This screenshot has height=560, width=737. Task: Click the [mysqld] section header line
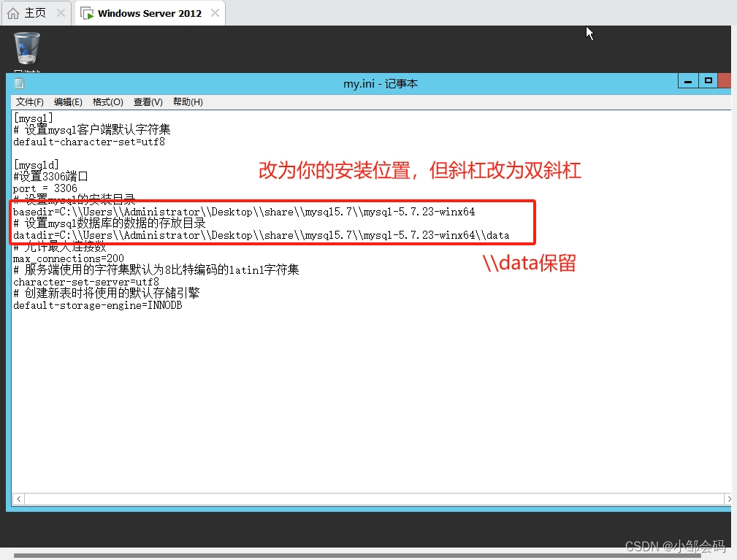(37, 165)
